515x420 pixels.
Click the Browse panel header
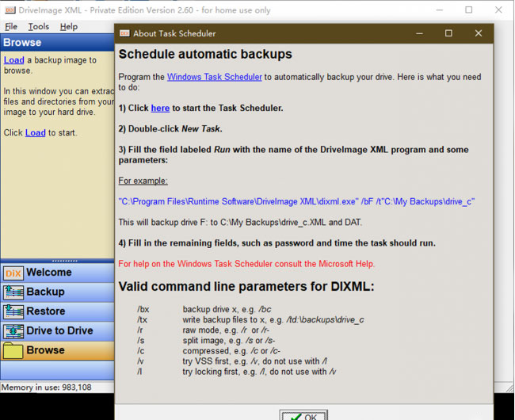point(57,42)
